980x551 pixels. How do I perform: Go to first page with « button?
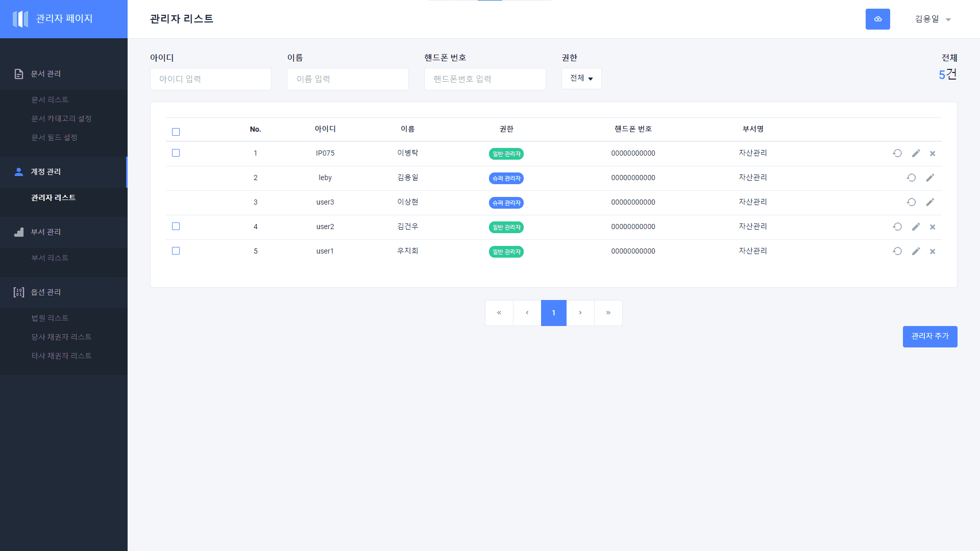499,313
